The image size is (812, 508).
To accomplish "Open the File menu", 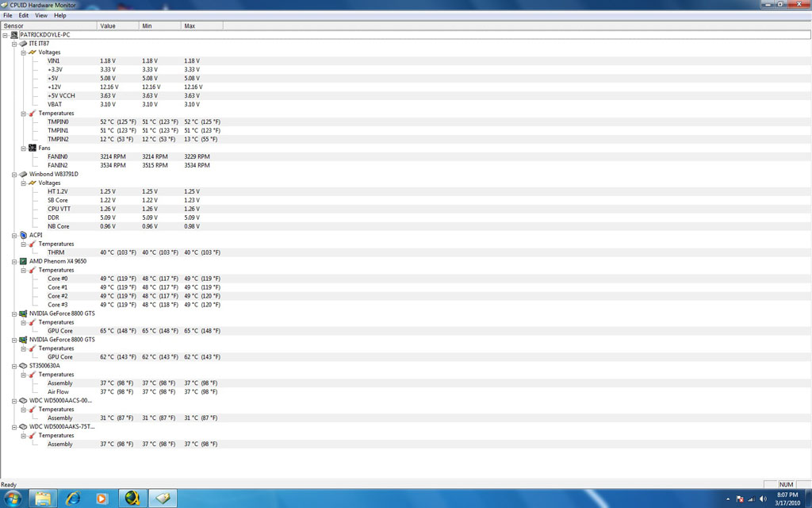I will coord(7,15).
